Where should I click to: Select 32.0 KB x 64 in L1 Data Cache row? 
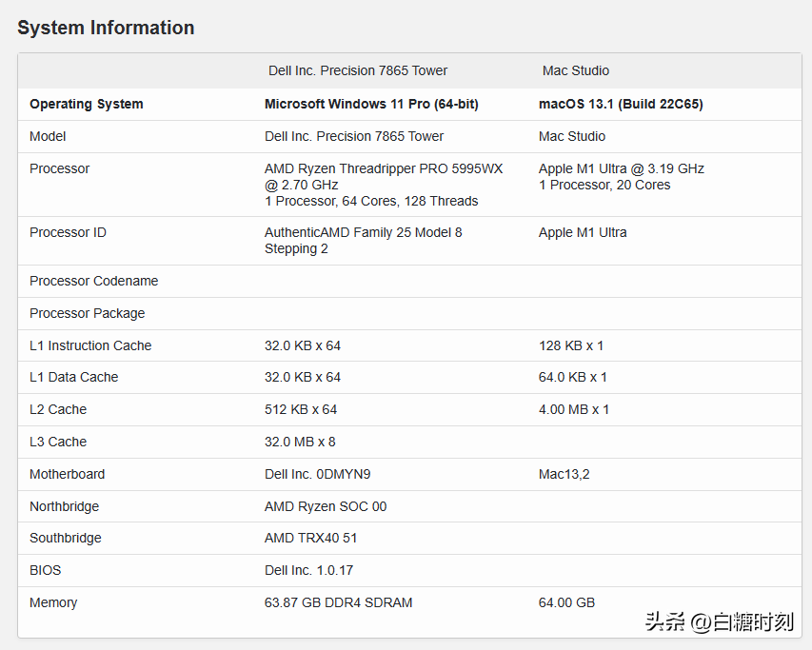click(x=303, y=377)
